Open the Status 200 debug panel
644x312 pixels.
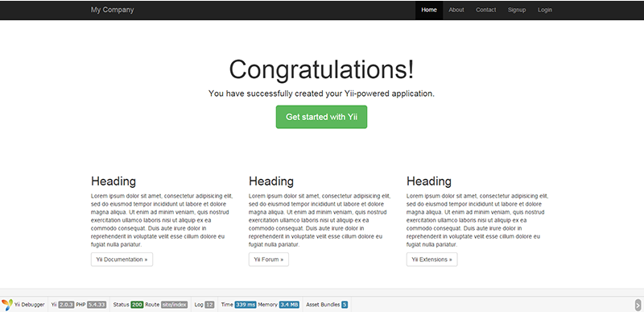137,305
